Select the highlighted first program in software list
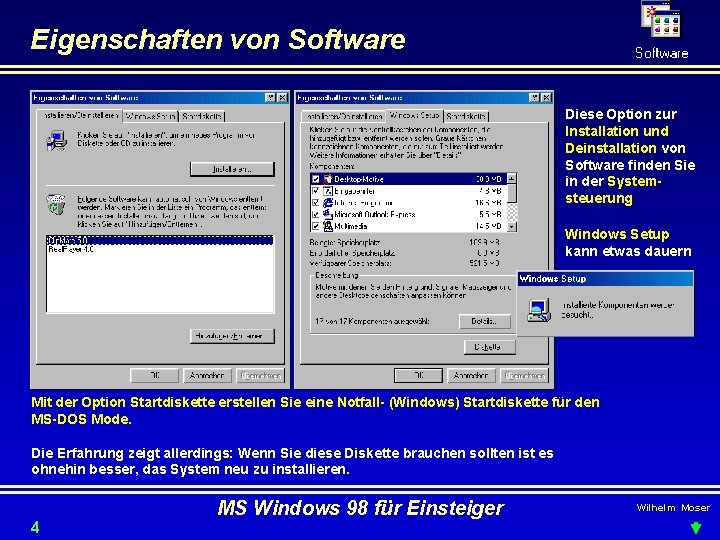 coord(159,240)
